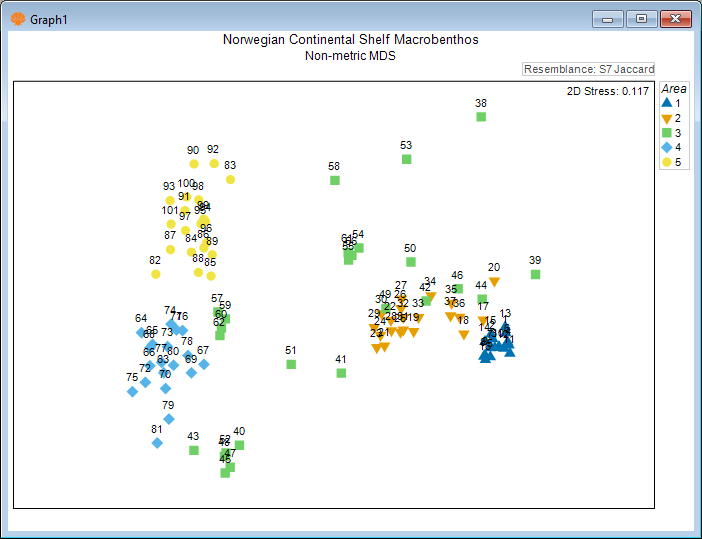Select the green square point labeled 38

(x=481, y=117)
